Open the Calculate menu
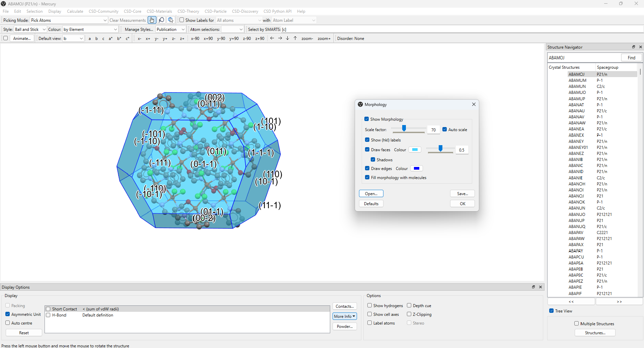The width and height of the screenshot is (644, 348). (75, 11)
